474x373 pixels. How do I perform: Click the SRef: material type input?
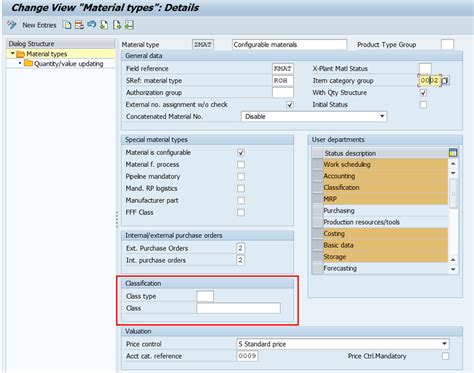283,81
